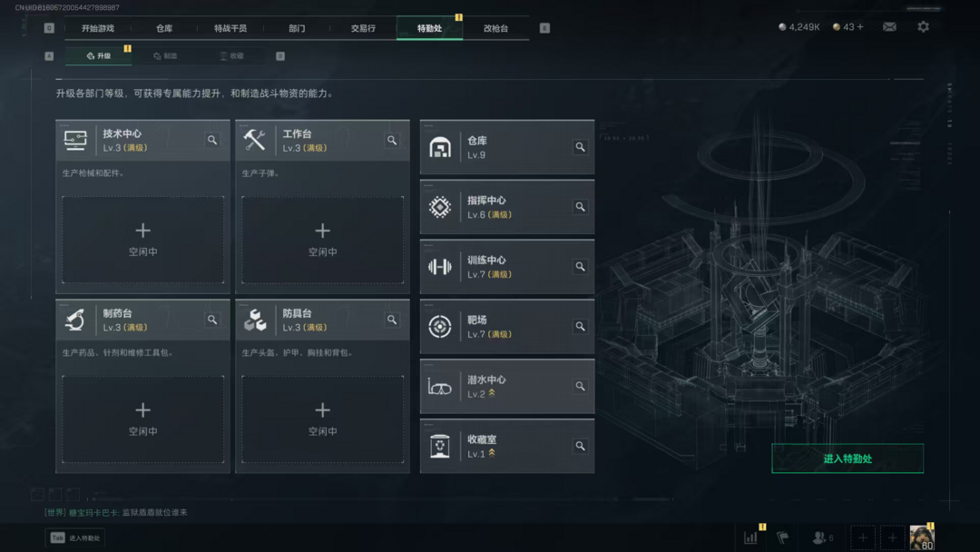Click the magnifier on 工作台 card

[392, 140]
